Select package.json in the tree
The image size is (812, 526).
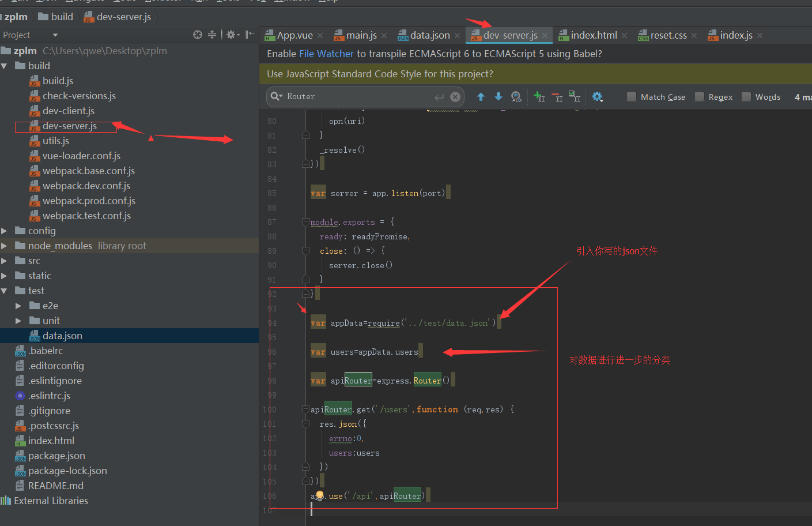56,456
